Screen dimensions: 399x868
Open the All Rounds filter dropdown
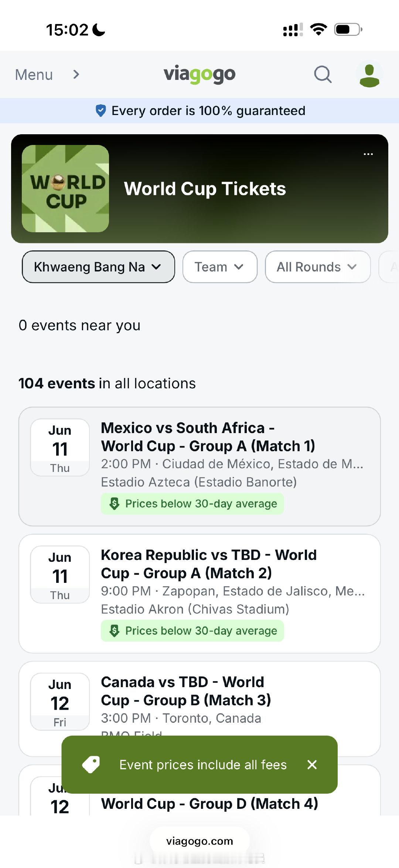(317, 267)
